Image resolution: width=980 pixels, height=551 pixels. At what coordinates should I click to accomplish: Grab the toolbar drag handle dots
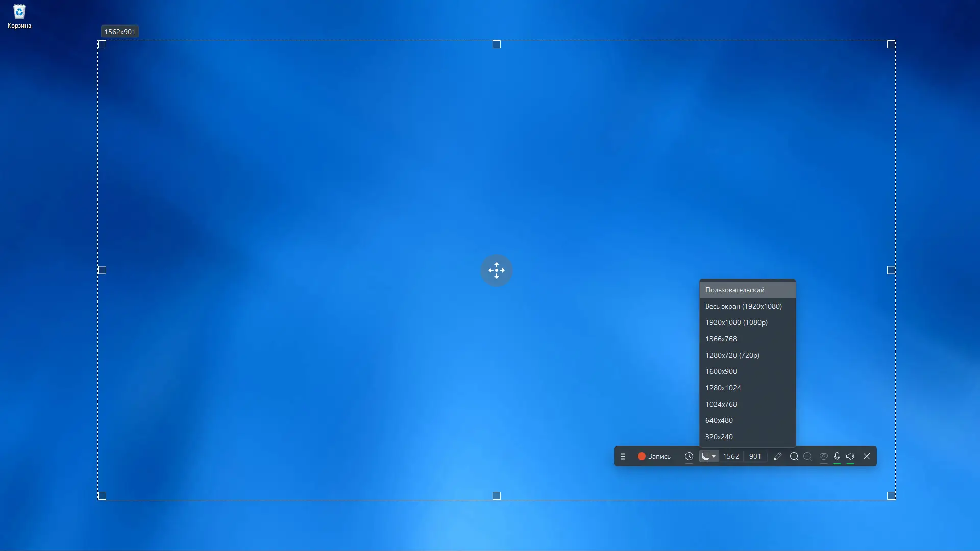click(623, 456)
